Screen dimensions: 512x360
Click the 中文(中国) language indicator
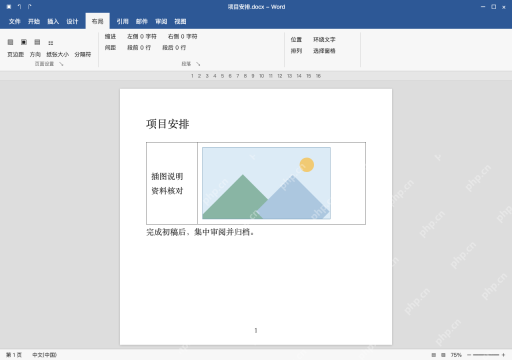point(44,355)
